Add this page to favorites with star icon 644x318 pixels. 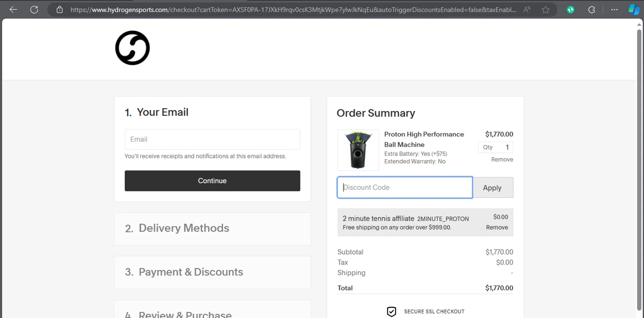click(546, 9)
